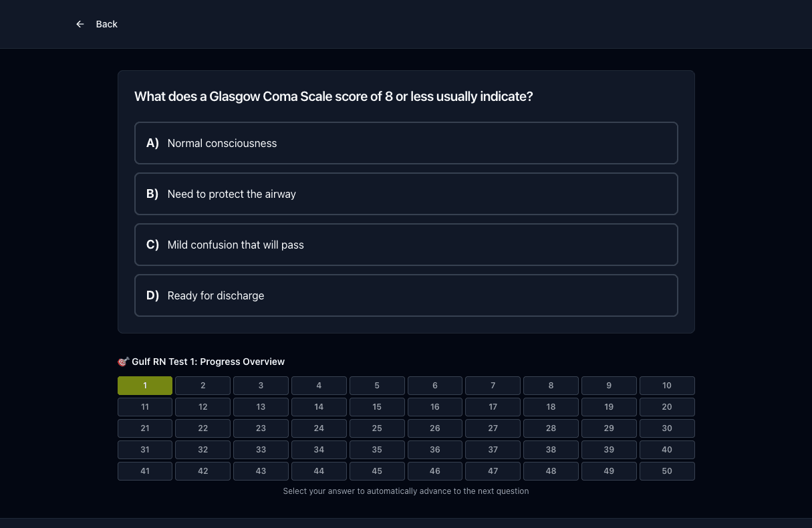Pick answer C Mild confusion that will pass
This screenshot has width=812, height=528.
406,245
